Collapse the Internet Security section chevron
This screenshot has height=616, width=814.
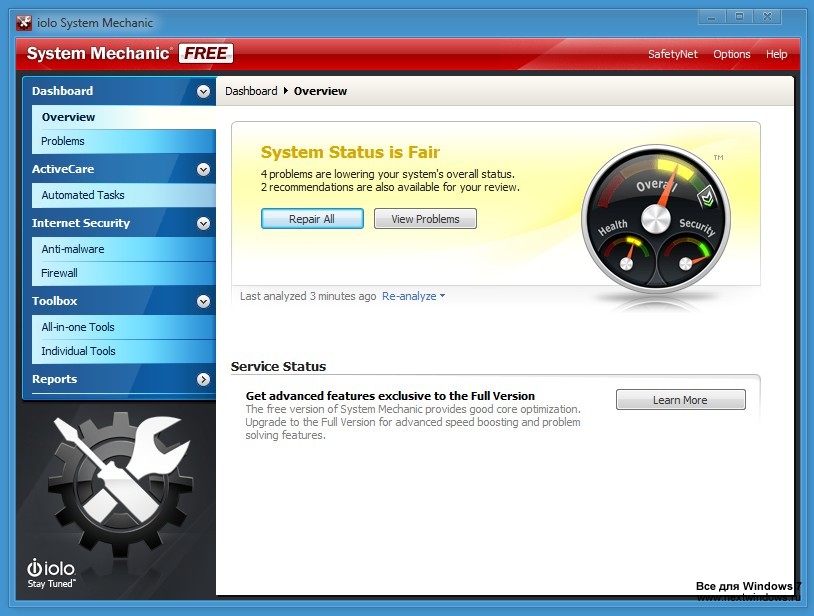point(204,224)
